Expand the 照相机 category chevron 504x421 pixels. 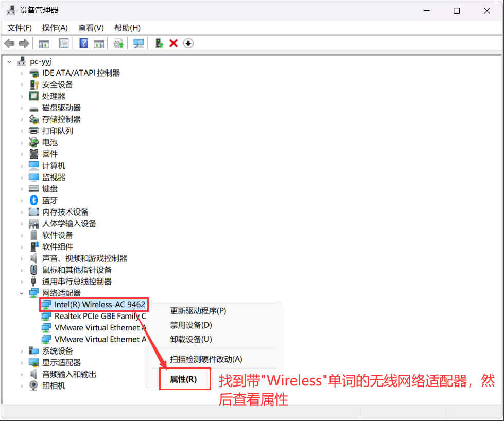[22, 385]
